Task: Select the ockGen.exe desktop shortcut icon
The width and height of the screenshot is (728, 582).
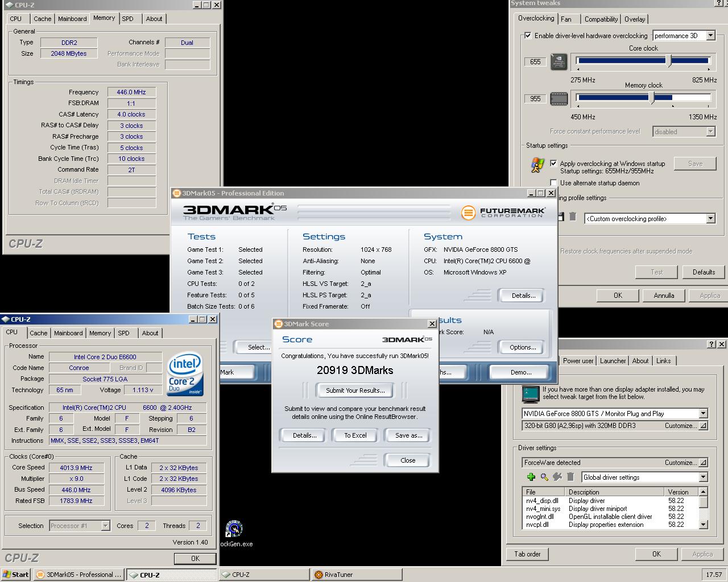Action: (234, 529)
